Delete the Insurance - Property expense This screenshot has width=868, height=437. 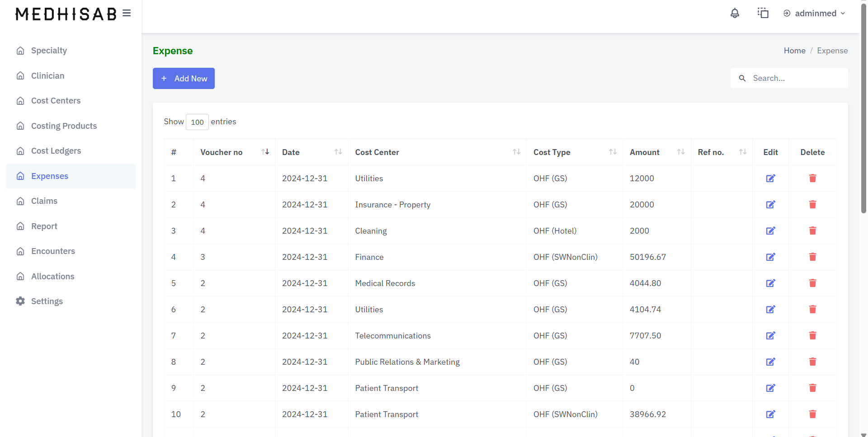tap(812, 205)
